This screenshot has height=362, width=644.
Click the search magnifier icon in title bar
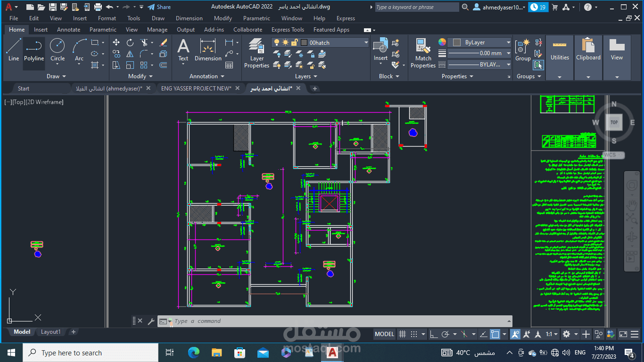click(x=465, y=7)
